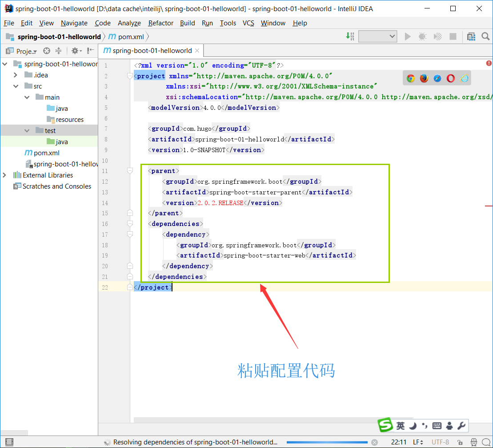493x448 pixels.
Task: Select pom.xml file in project tree
Action: pyautogui.click(x=46, y=153)
